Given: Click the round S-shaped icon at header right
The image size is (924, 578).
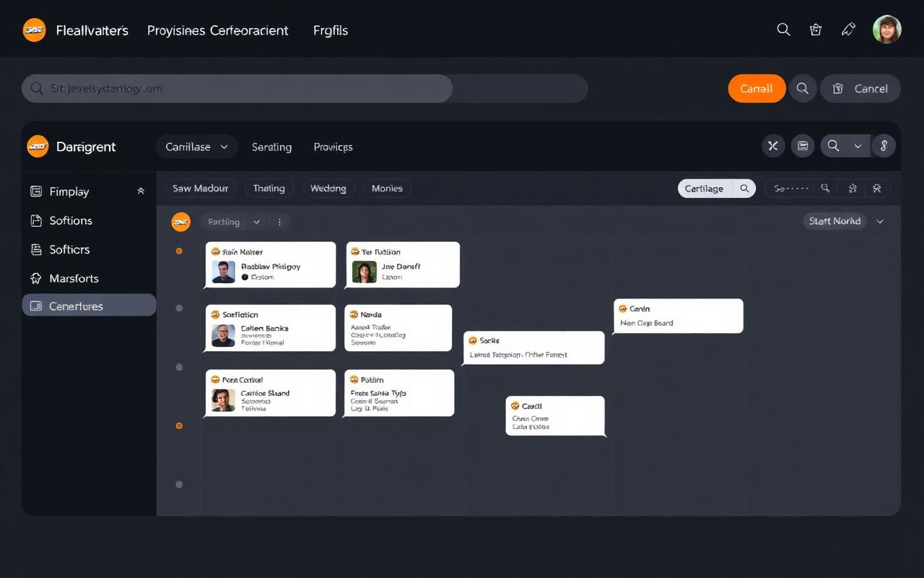Looking at the screenshot, I should tap(884, 146).
